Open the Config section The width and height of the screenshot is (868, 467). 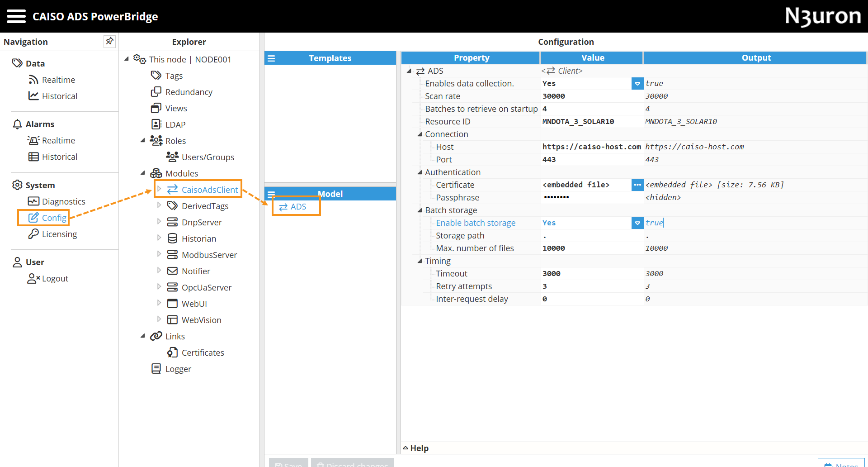point(47,218)
